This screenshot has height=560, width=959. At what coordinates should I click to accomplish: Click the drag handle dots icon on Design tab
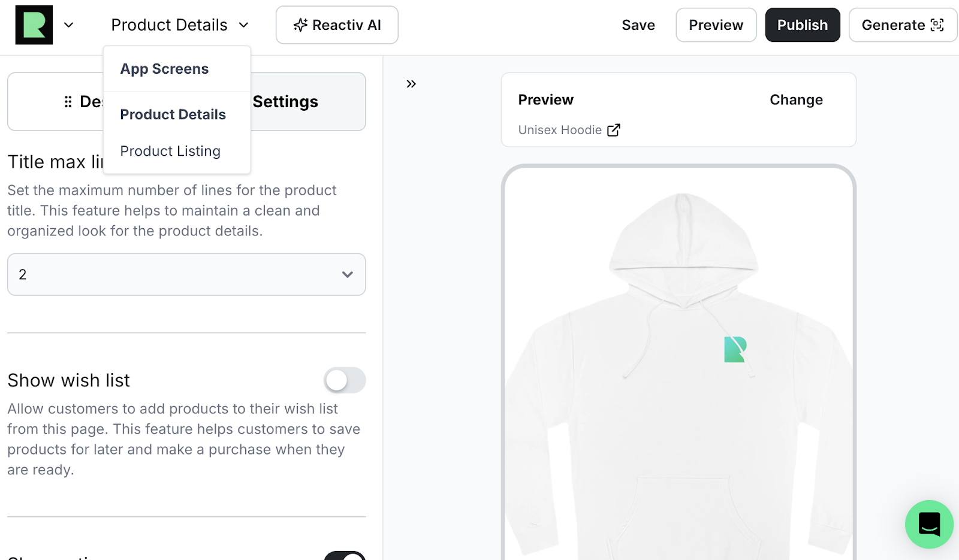(x=68, y=102)
